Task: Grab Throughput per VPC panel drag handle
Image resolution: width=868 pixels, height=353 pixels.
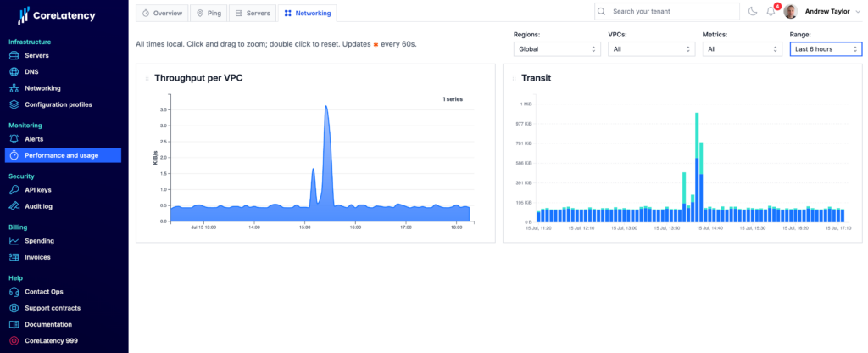Action: [147, 78]
